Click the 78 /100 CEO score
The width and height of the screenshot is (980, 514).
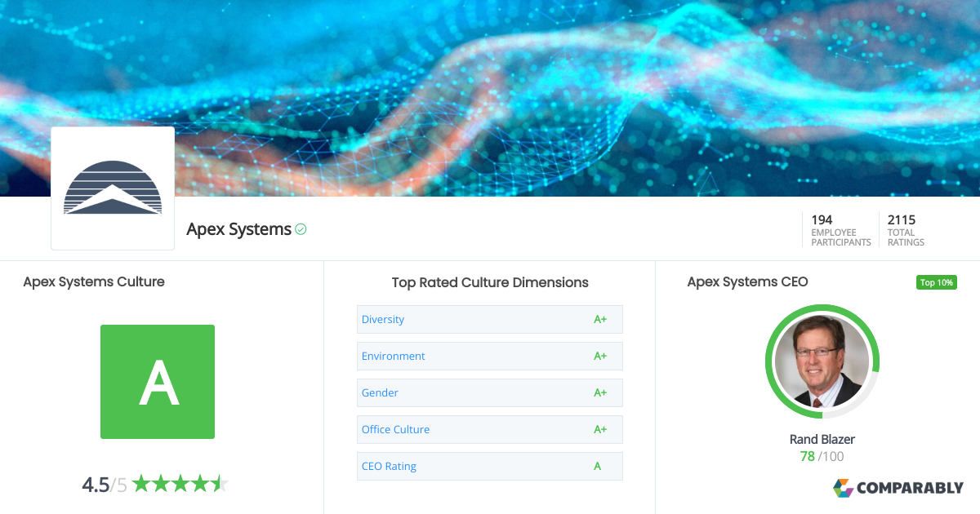pyautogui.click(x=822, y=456)
